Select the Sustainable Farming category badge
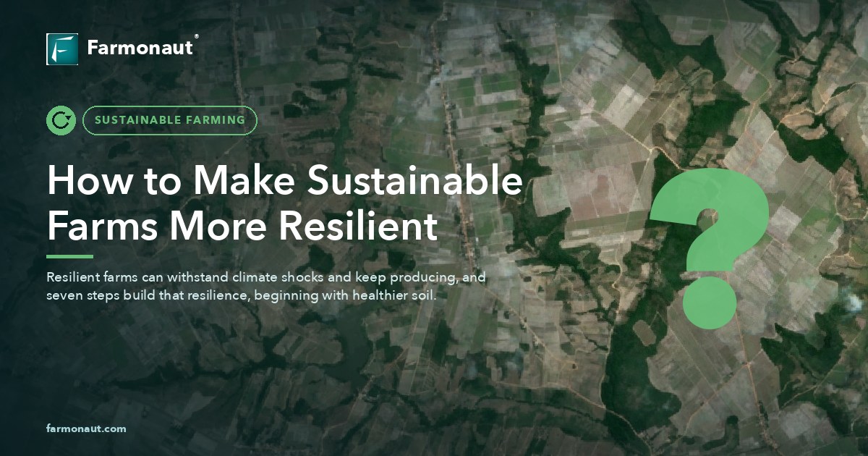868x456 pixels. (170, 120)
